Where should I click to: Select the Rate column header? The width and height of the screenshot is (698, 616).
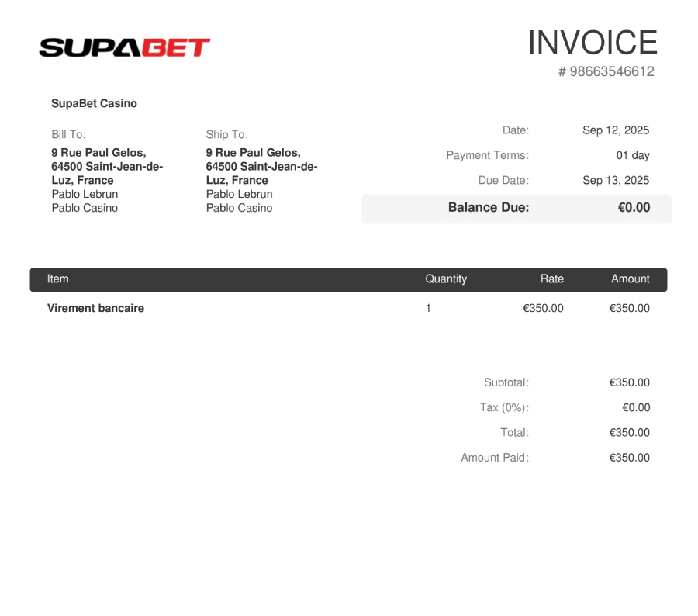click(552, 279)
